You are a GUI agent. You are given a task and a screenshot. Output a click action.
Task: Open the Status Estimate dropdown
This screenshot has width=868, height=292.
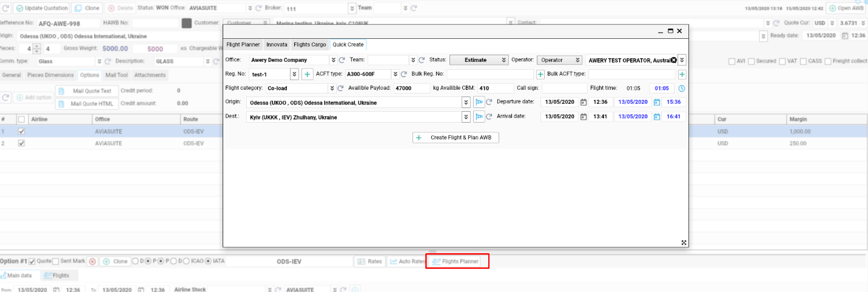click(479, 60)
